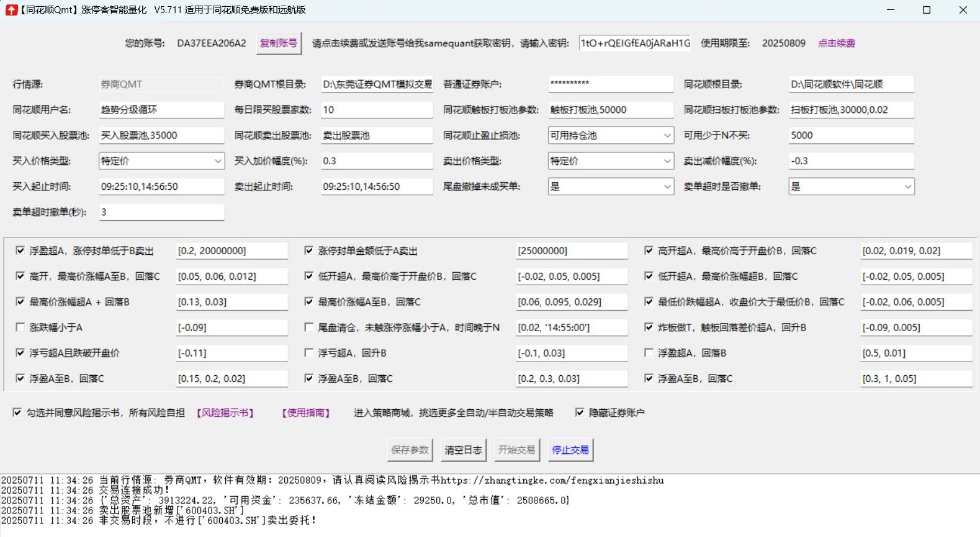
Task: Toggle 最高价涨幅超A + 回落B checkbox
Action: [20, 301]
